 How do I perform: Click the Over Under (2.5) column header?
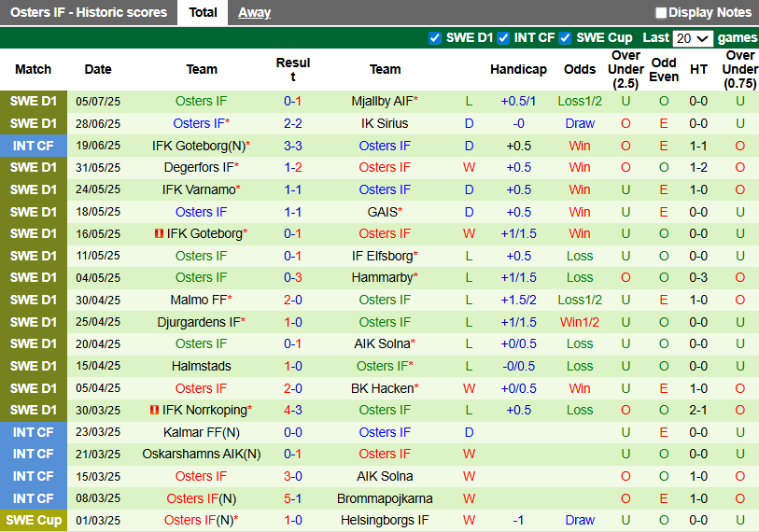625,70
